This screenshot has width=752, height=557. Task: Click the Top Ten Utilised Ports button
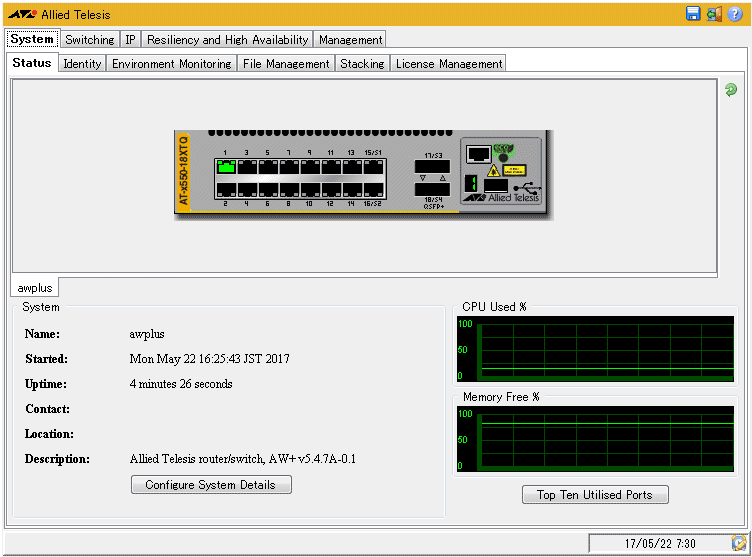pos(595,495)
